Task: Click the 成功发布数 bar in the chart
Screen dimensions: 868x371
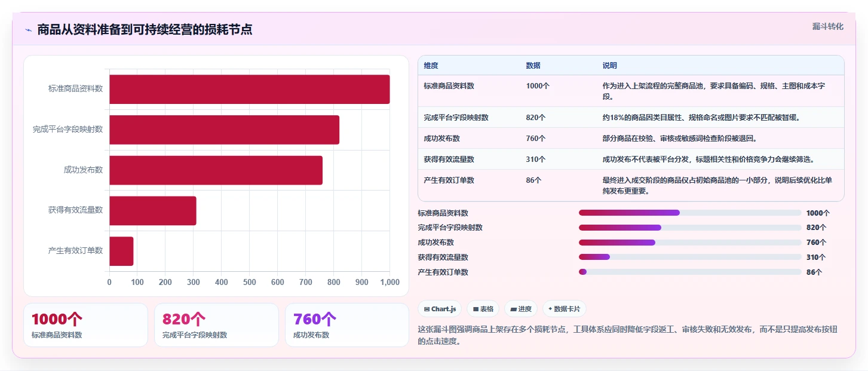Action: point(216,170)
